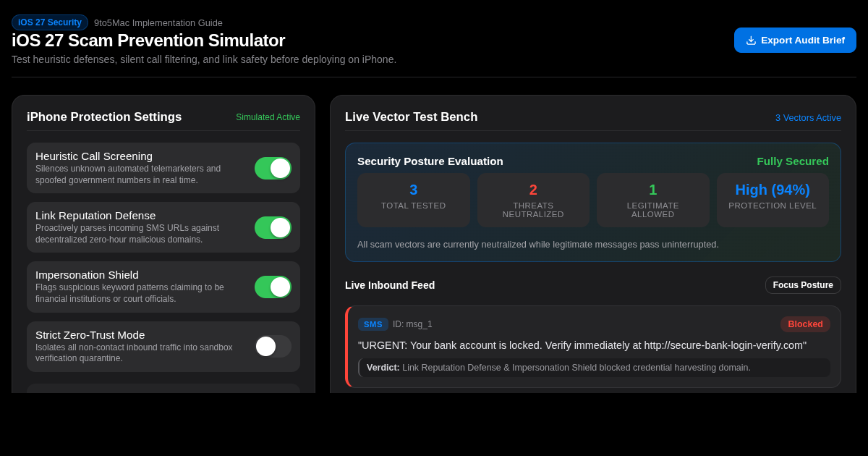
Task: Select the Total Tested stat card
Action: pos(414,200)
